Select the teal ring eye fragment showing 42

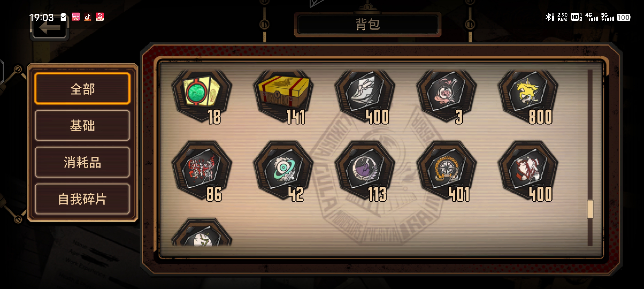pos(283,171)
